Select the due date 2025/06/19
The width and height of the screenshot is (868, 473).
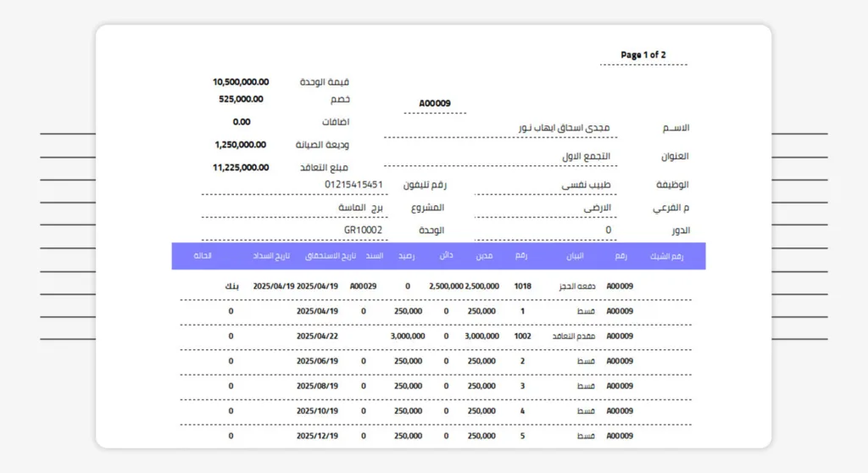pyautogui.click(x=317, y=361)
